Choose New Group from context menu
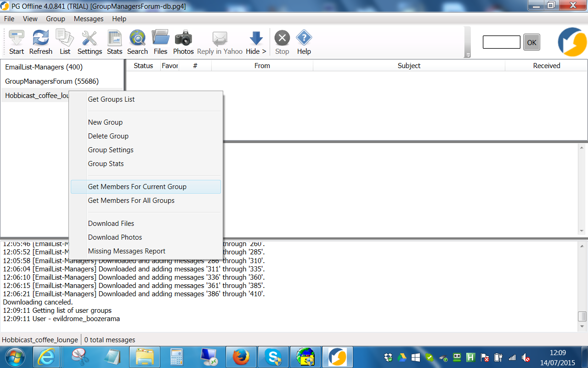The height and width of the screenshot is (368, 588). [x=146, y=122]
